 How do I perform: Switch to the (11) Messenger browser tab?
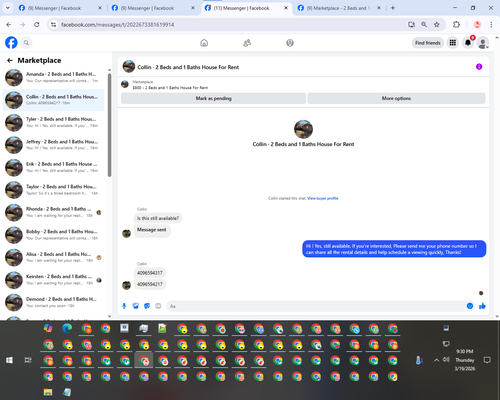tap(247, 8)
